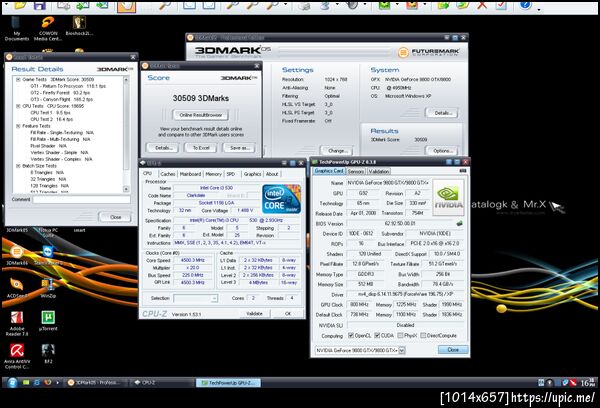Switch to the Graphics tab in CPU-Z
Viewport: 600px width, 408px height.
pyautogui.click(x=252, y=174)
